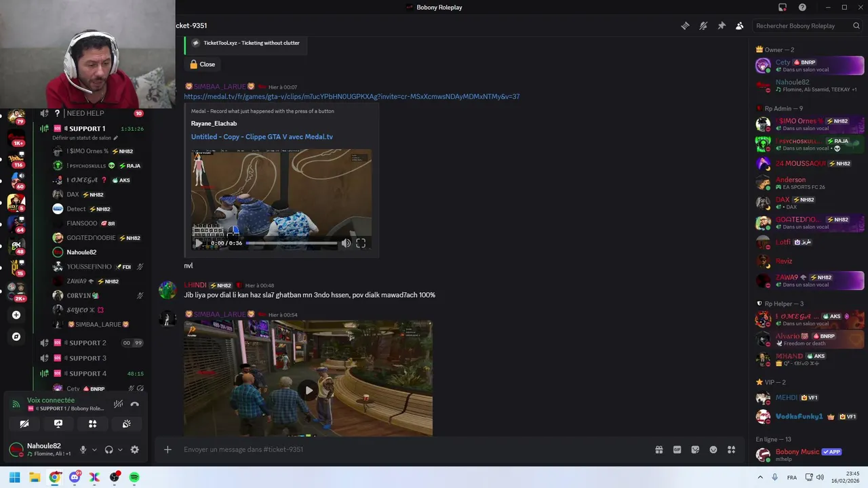Click the Close ticket button

[x=201, y=64]
